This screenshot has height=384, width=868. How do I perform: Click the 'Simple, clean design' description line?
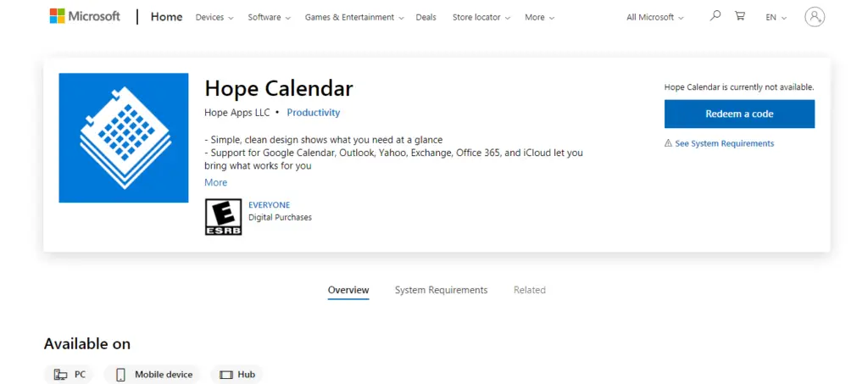coord(323,139)
